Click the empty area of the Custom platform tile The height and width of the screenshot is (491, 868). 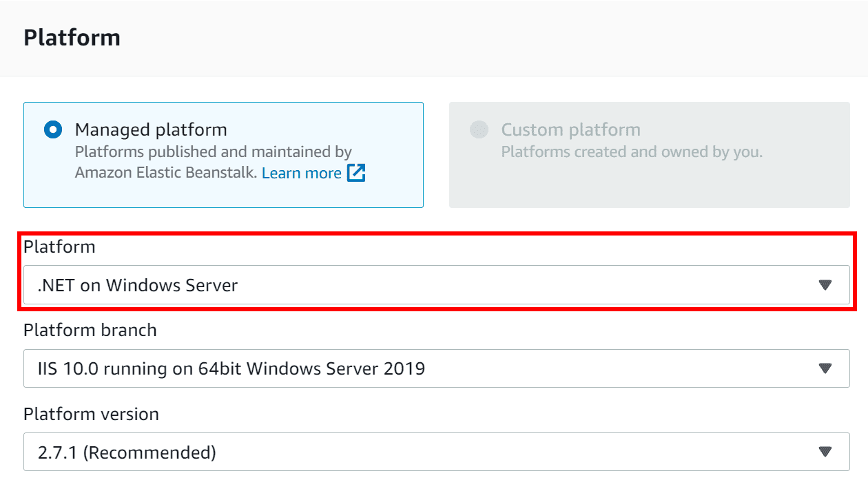click(649, 186)
